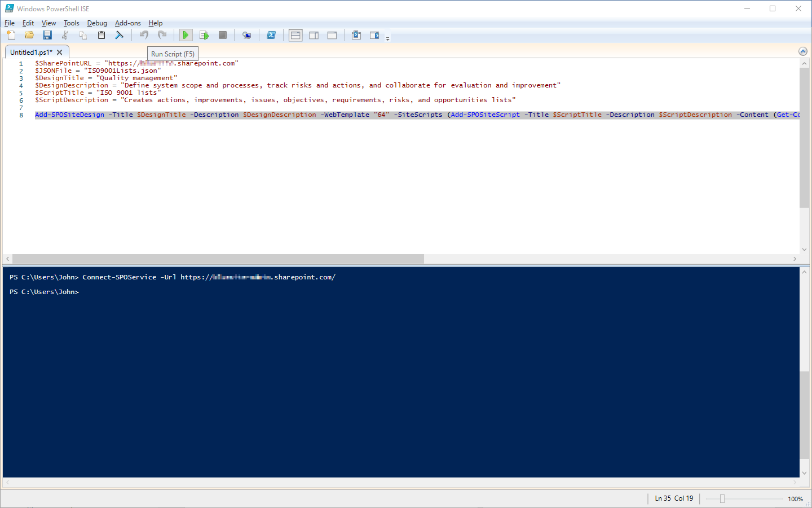Expand toolbar overflow options arrow
This screenshot has width=812, height=508.
click(x=387, y=38)
